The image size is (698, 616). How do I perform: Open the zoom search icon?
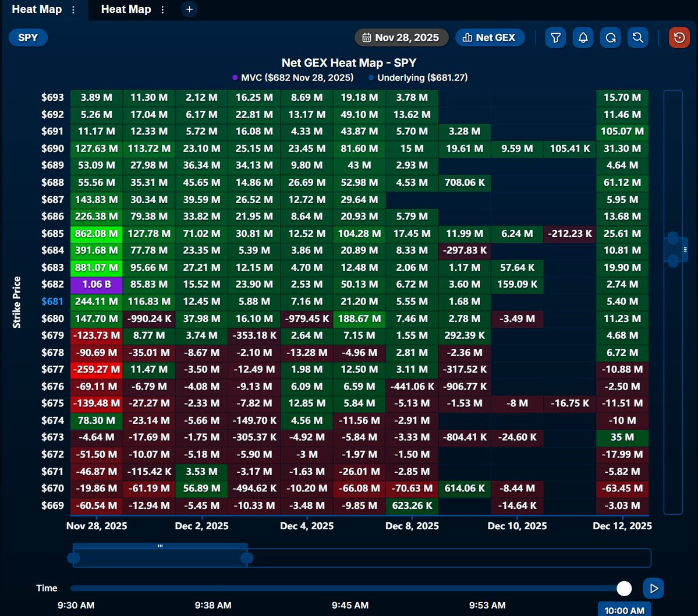pyautogui.click(x=637, y=37)
